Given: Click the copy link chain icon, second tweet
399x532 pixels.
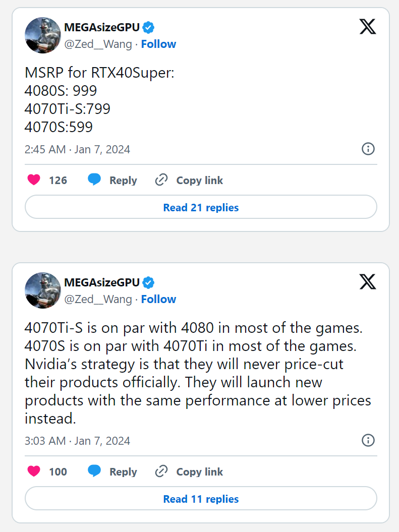Looking at the screenshot, I should point(161,471).
